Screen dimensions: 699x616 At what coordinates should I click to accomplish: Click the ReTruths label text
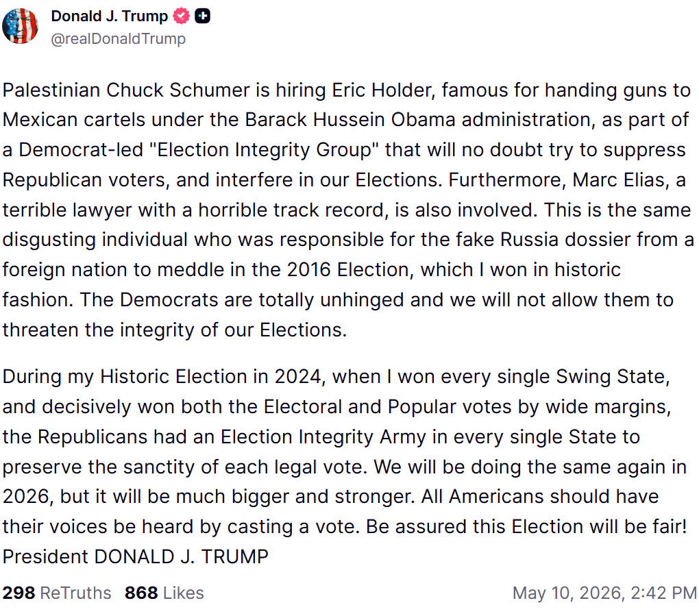point(76,593)
